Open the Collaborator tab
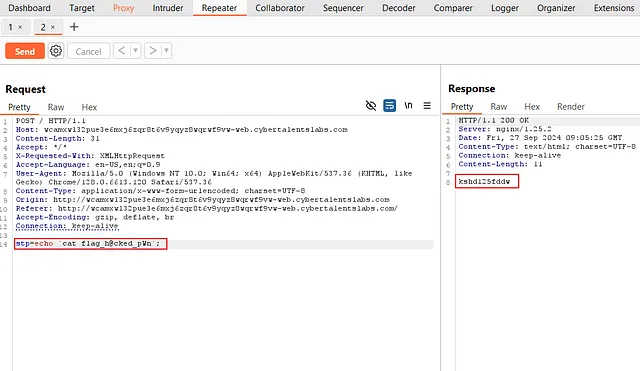 [x=280, y=8]
